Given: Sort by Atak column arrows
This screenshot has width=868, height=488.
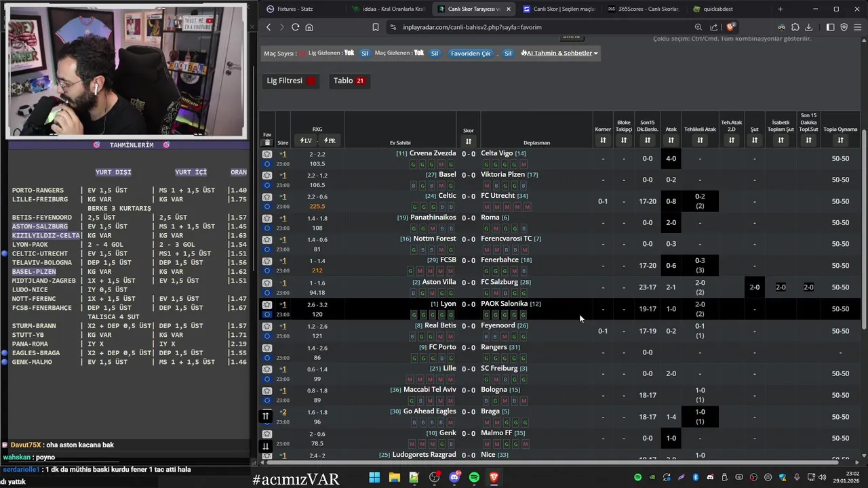Looking at the screenshot, I should 671,140.
